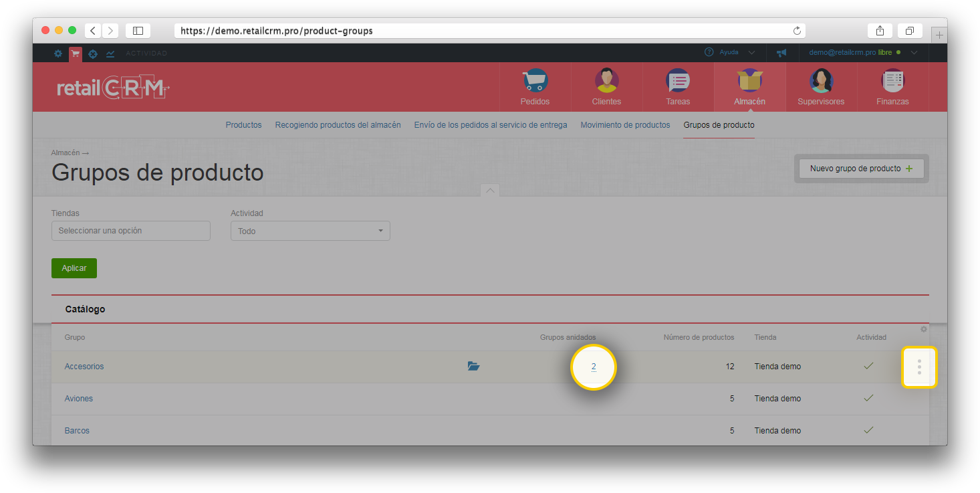
Task: Click the Safari address bar
Action: (x=490, y=31)
